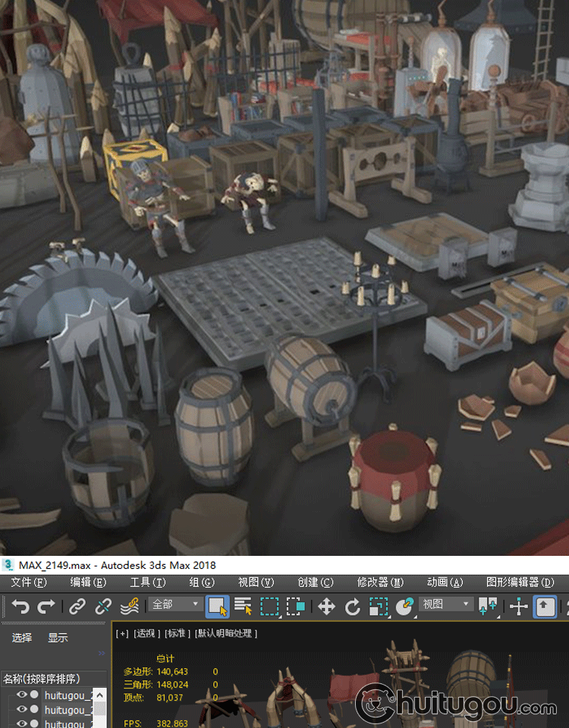Click the Unlink Selection icon
The image size is (569, 728).
point(103,606)
